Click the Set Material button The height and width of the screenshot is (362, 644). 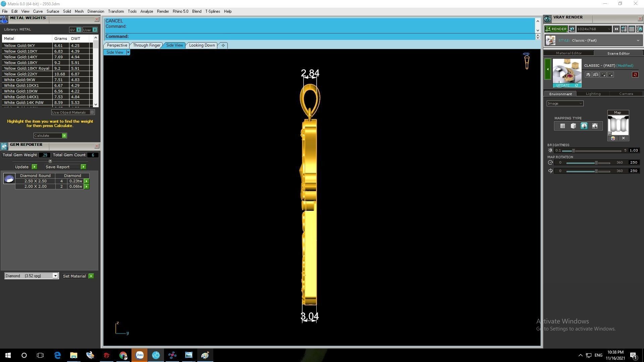[x=78, y=276]
